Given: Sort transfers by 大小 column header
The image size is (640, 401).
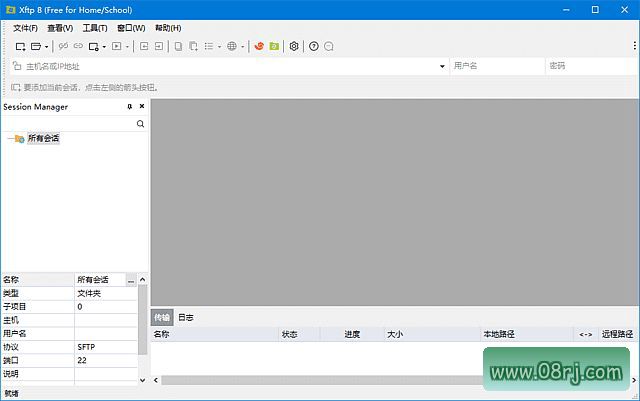Looking at the screenshot, I should coord(432,334).
